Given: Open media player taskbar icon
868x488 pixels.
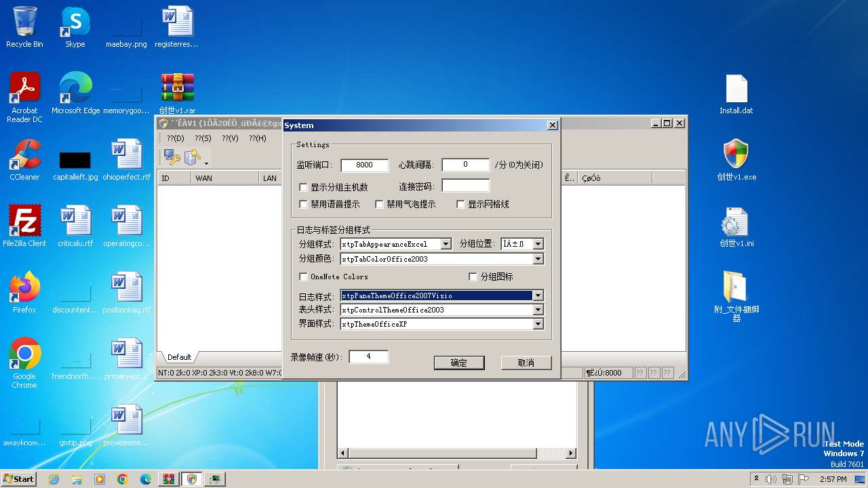Looking at the screenshot, I should 100,479.
